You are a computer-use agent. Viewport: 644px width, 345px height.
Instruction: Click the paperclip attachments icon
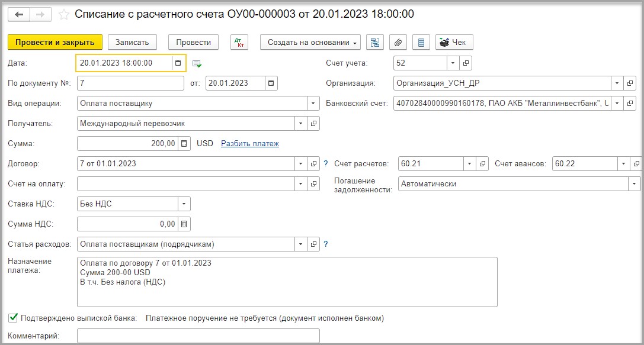pyautogui.click(x=398, y=42)
